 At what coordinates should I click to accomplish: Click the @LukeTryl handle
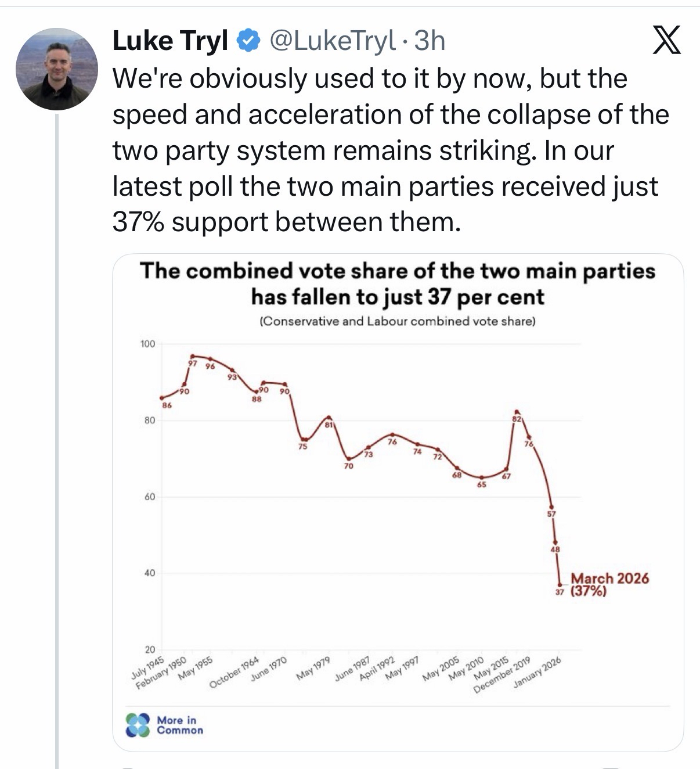[330, 41]
